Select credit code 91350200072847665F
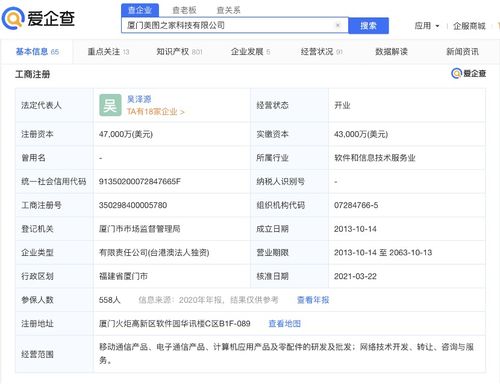 (140, 182)
